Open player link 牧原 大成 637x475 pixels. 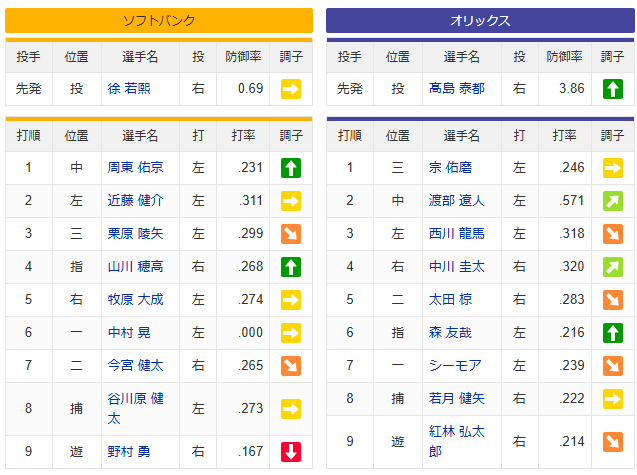pyautogui.click(x=135, y=299)
